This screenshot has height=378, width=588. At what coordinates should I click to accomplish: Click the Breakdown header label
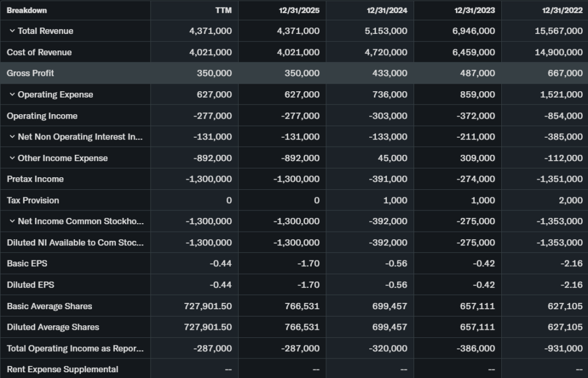click(x=26, y=10)
